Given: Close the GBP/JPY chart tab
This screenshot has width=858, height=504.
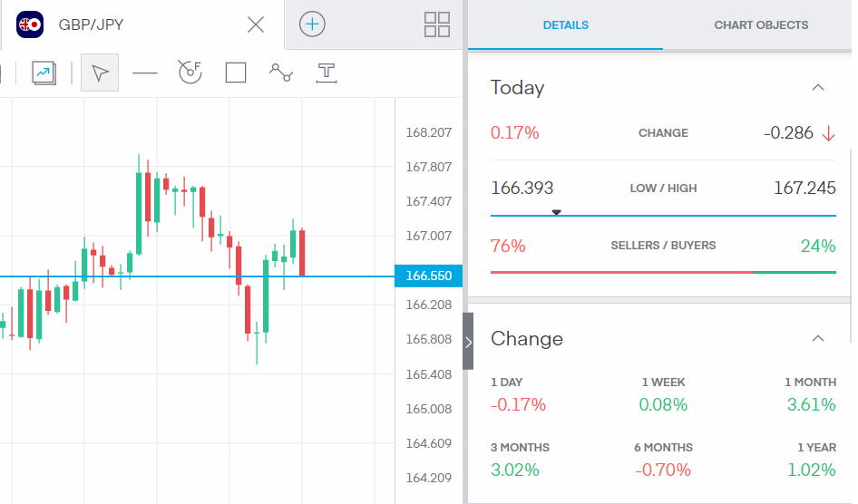Looking at the screenshot, I should 256,24.
